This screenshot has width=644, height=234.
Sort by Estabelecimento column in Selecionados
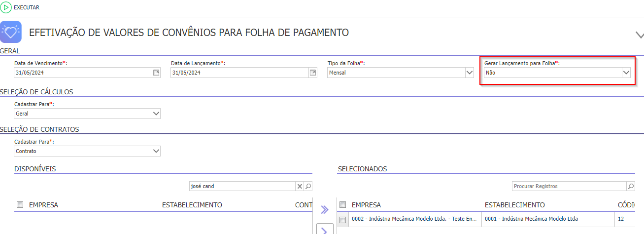click(x=514, y=205)
